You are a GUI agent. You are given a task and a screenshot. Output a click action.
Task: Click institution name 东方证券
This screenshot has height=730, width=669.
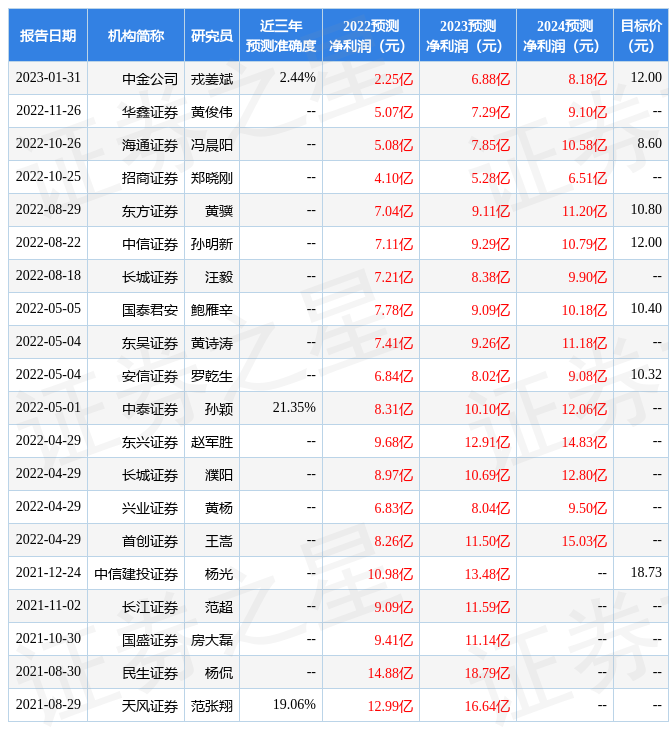[x=150, y=211]
